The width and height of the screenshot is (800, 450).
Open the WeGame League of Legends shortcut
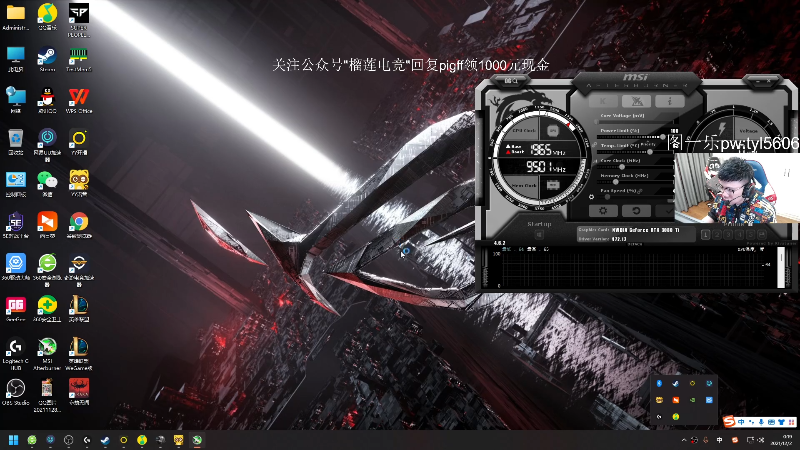click(79, 354)
